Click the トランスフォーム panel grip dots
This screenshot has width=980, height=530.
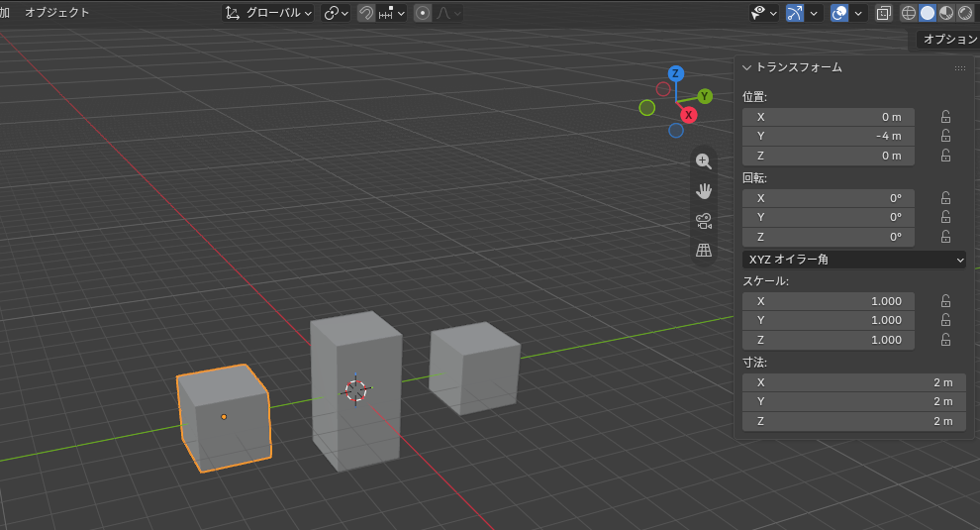pyautogui.click(x=960, y=67)
